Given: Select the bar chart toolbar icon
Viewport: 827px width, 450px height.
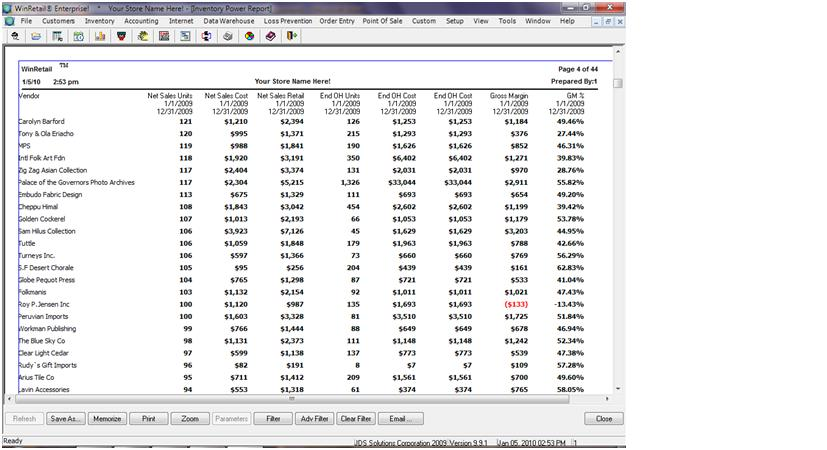Looking at the screenshot, I should [x=100, y=36].
